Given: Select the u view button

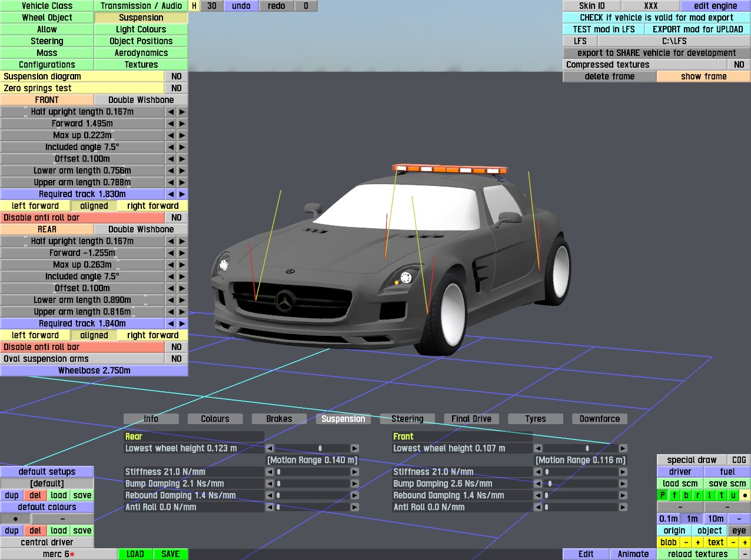Looking at the screenshot, I should tap(733, 495).
